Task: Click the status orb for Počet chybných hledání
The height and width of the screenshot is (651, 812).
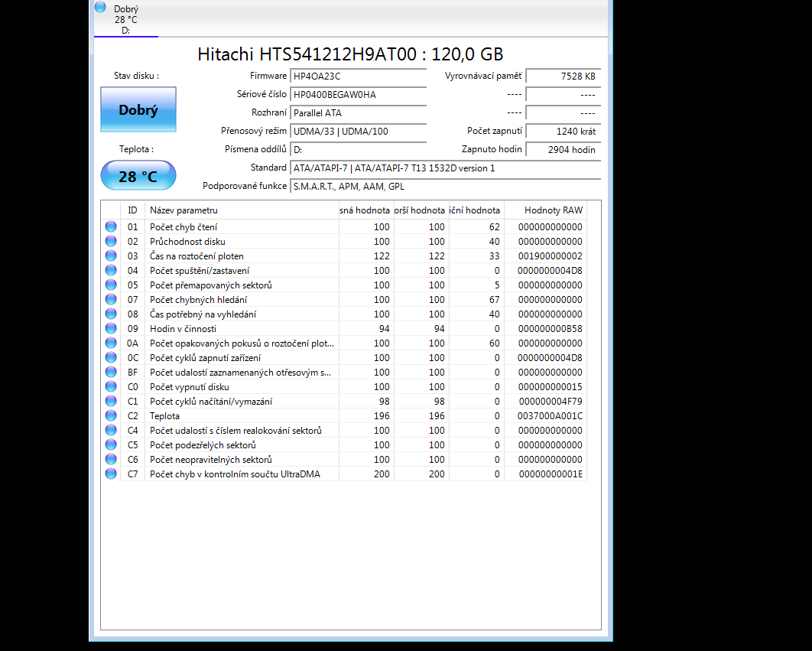Action: click(x=111, y=299)
